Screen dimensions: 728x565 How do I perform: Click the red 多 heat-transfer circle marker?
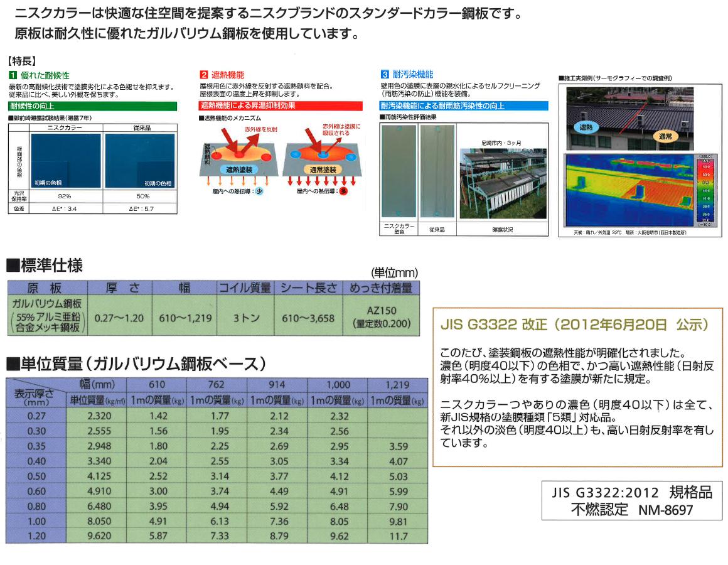pyautogui.click(x=343, y=191)
